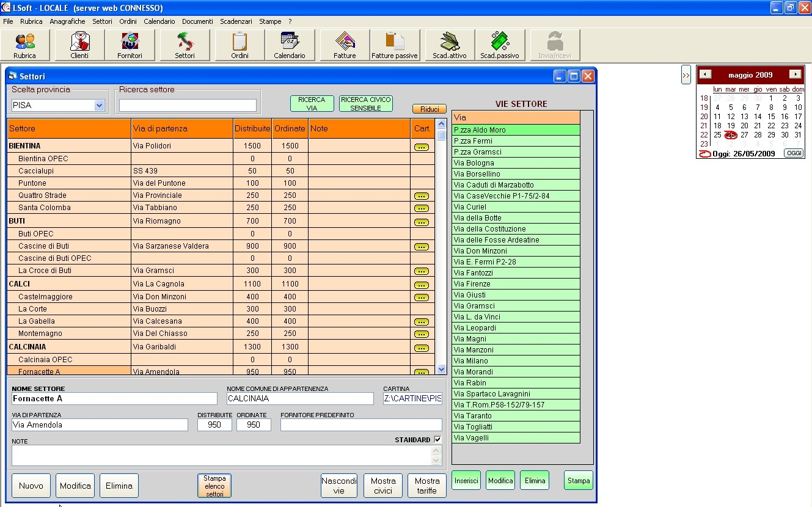This screenshot has height=507, width=812.
Task: Click the Cart icon in the La Croce di Buti row
Action: pyautogui.click(x=422, y=271)
